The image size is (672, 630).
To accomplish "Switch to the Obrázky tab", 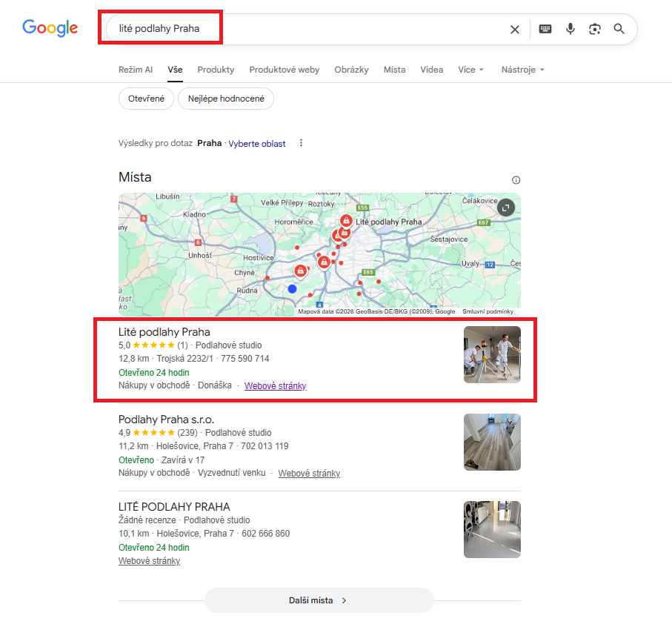I will point(351,69).
